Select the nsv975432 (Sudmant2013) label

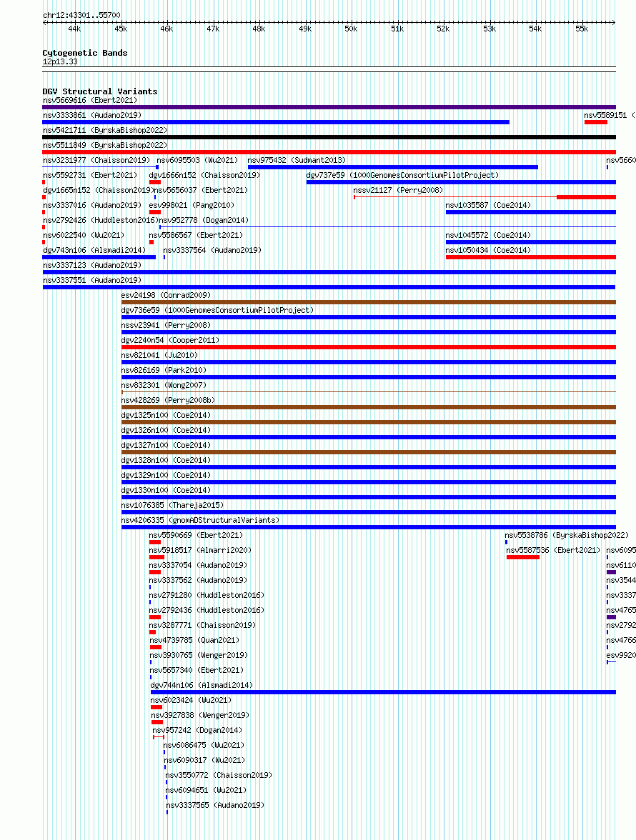click(x=297, y=160)
